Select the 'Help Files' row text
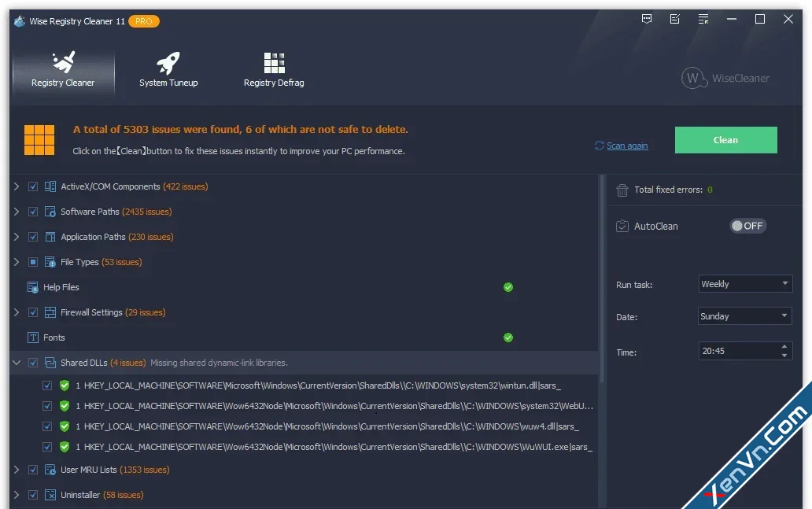Screen dimensions: 812x509 (x=61, y=287)
